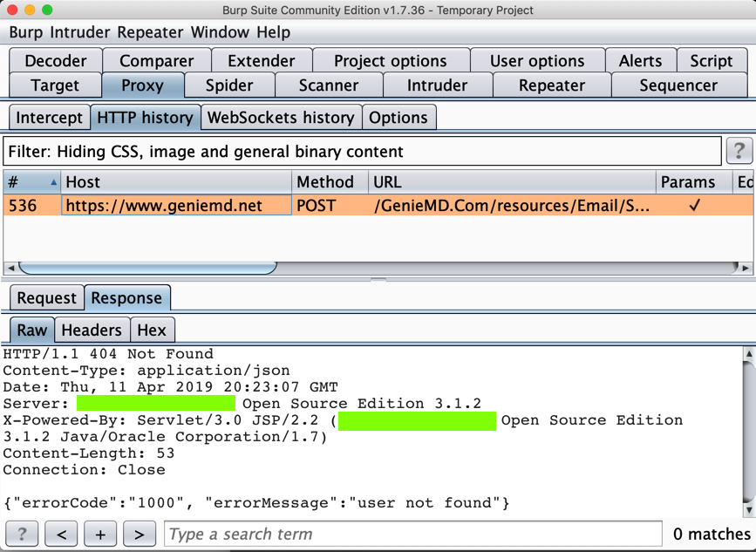Screen dimensions: 756x552
Task: Open the Decoder tab
Action: [x=56, y=61]
